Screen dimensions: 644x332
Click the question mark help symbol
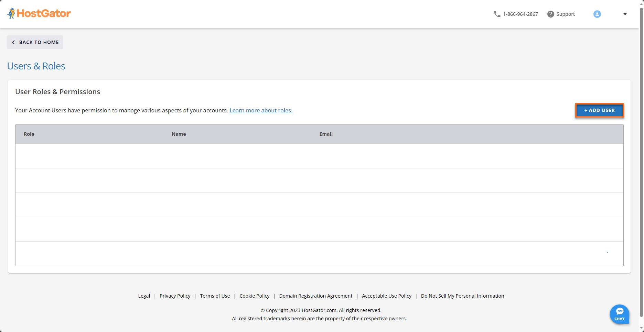coord(551,14)
